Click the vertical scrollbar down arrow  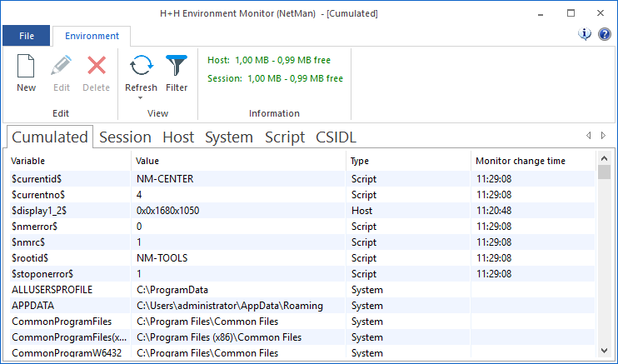tap(604, 354)
